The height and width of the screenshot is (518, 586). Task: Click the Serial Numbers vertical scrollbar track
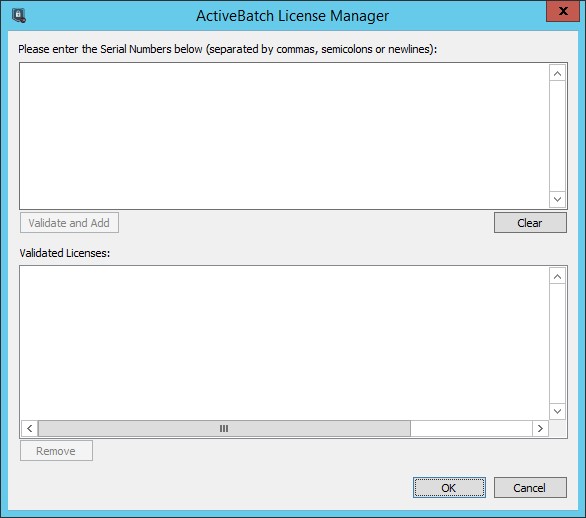pos(557,136)
